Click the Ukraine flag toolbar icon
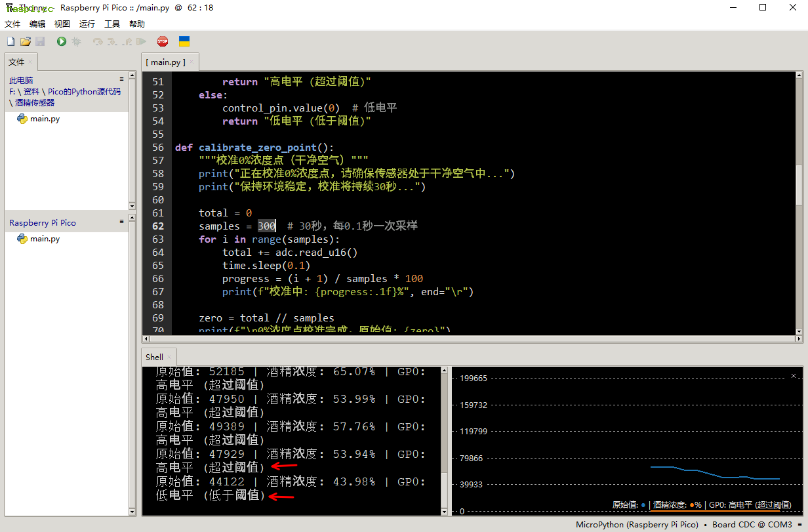The height and width of the screenshot is (532, 808). (x=184, y=41)
